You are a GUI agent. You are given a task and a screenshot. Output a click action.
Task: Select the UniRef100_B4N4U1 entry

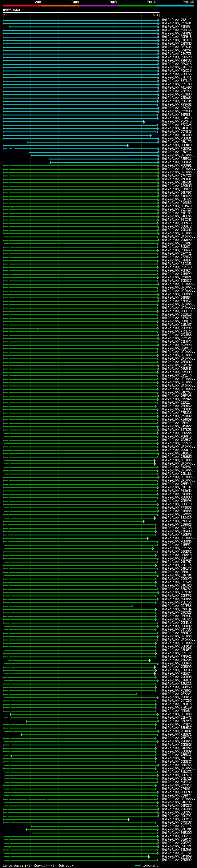coord(176,182)
